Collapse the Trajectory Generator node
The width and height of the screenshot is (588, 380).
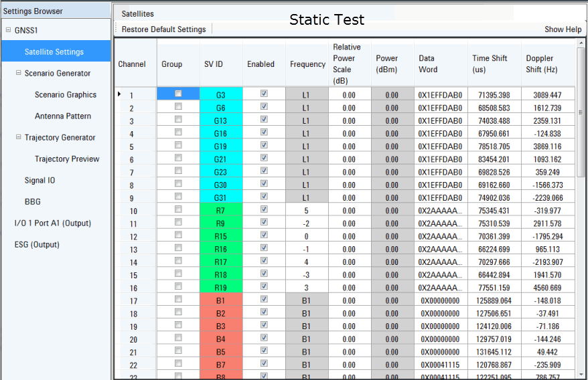click(18, 137)
